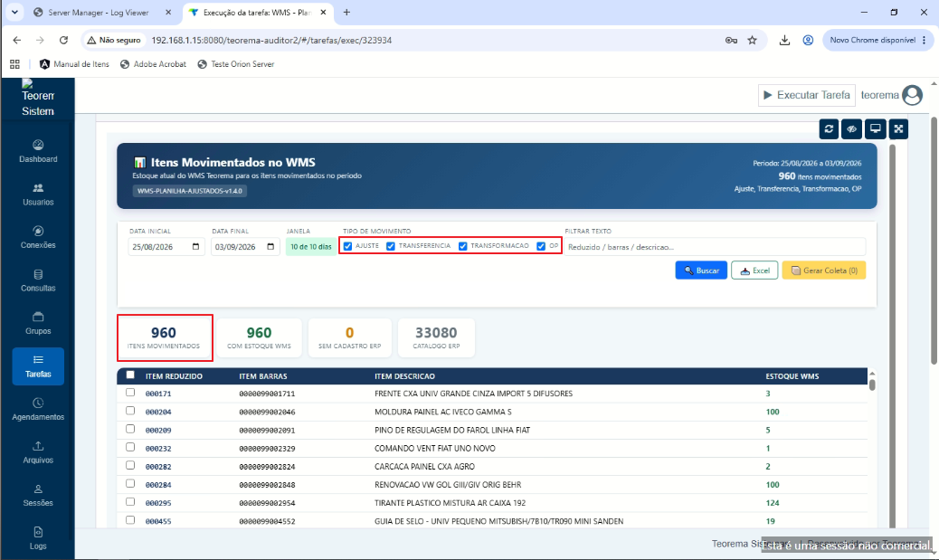The height and width of the screenshot is (560, 939).
Task: Open Teste Orion Server bookmark
Action: point(236,64)
